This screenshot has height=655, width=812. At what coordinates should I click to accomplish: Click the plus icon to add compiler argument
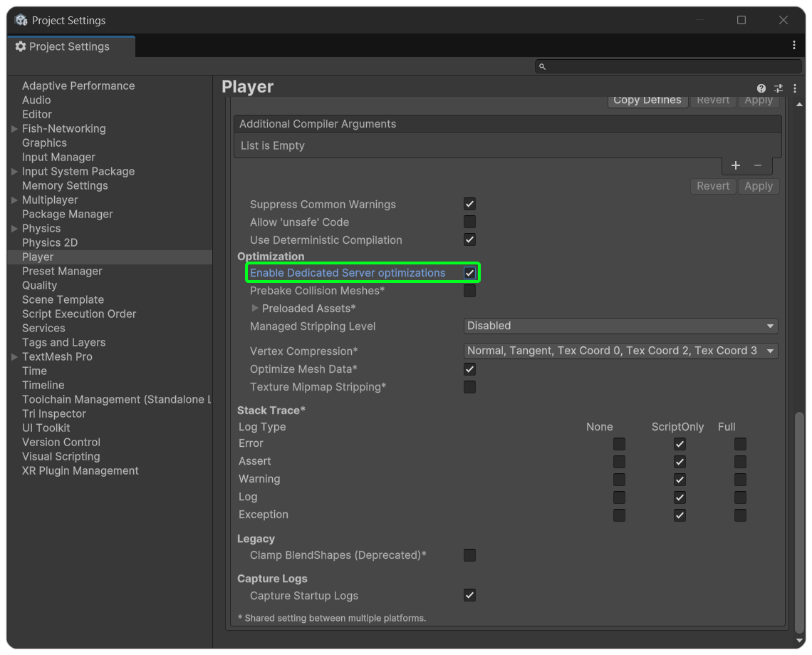[736, 165]
